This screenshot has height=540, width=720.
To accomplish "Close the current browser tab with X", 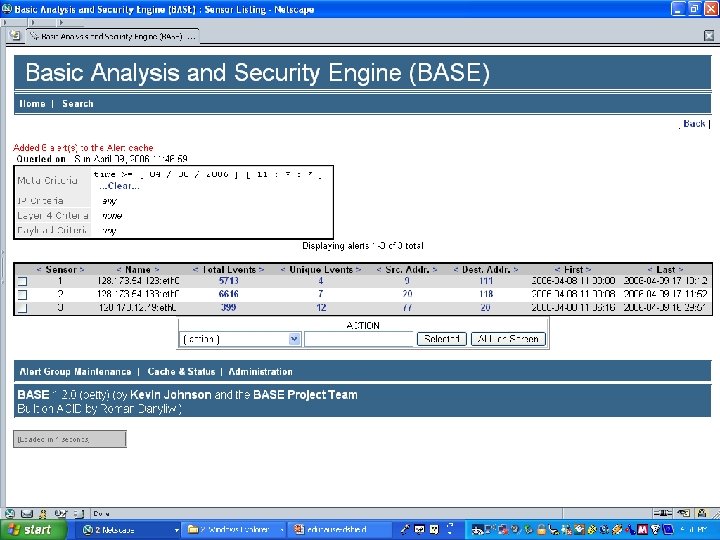I will [x=709, y=35].
